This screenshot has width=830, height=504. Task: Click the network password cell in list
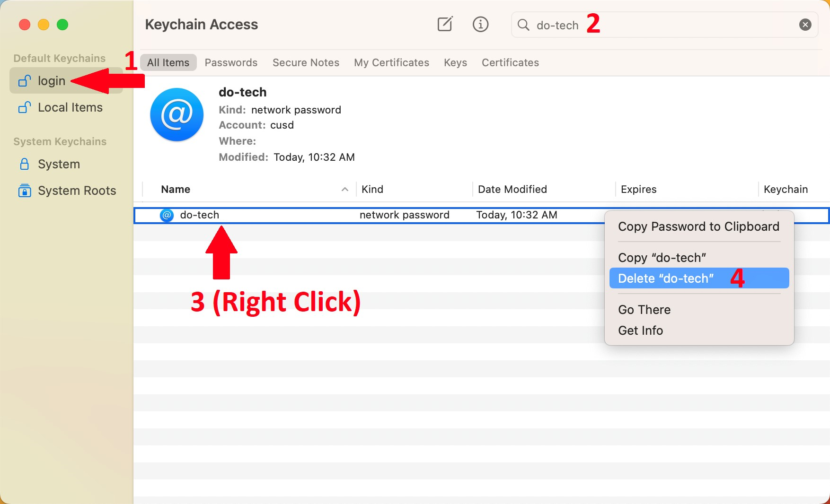point(405,215)
